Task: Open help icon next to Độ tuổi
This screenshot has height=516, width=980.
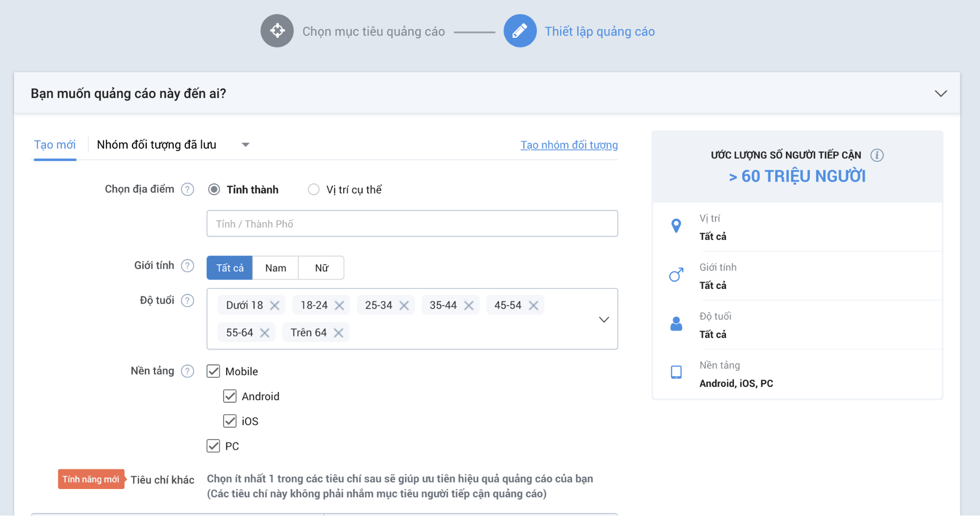Action: point(188,301)
